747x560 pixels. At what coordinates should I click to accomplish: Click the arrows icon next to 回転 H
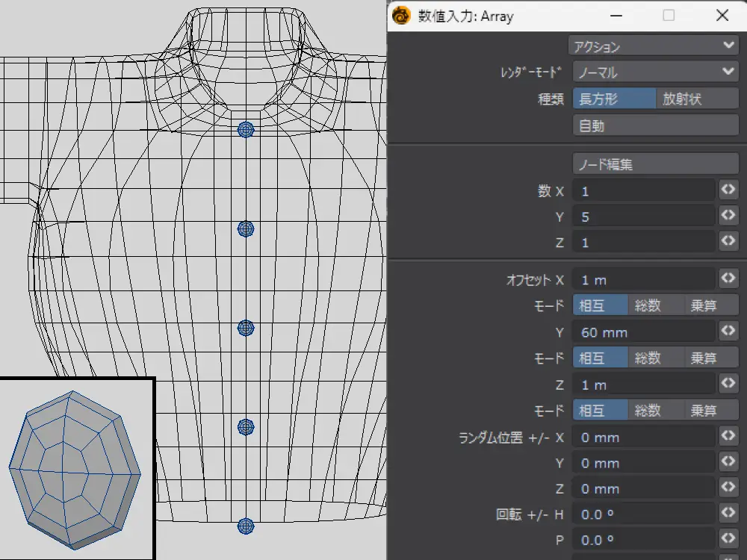point(728,514)
